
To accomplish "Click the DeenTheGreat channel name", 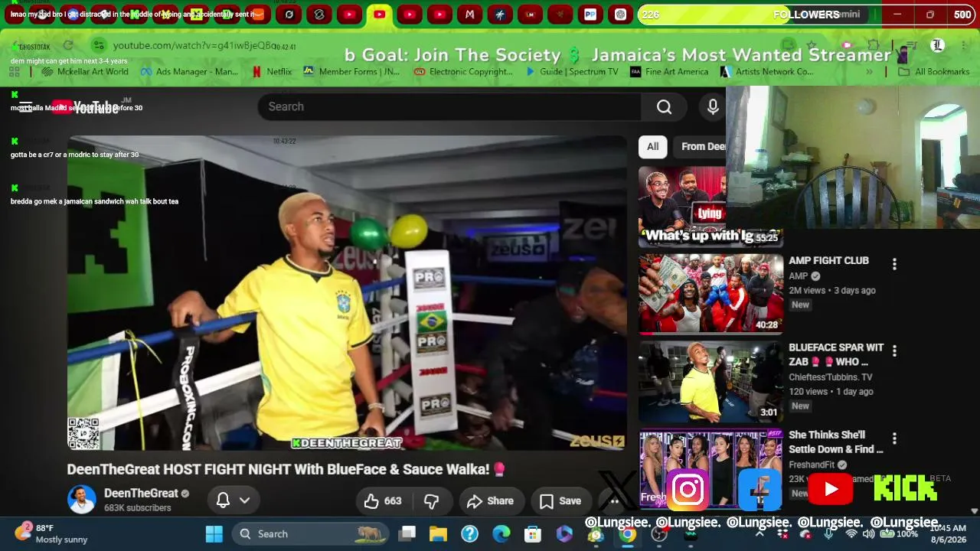I will [141, 494].
